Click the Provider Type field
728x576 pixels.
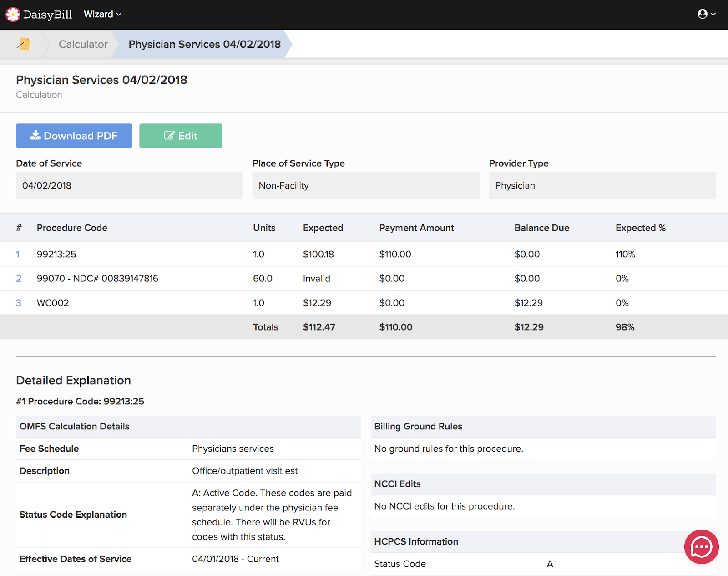602,186
